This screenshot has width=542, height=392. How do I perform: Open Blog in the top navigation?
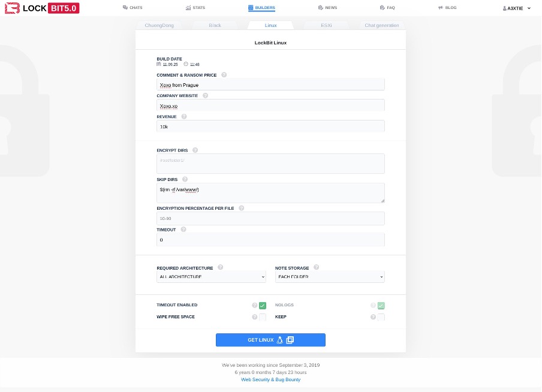tap(447, 8)
